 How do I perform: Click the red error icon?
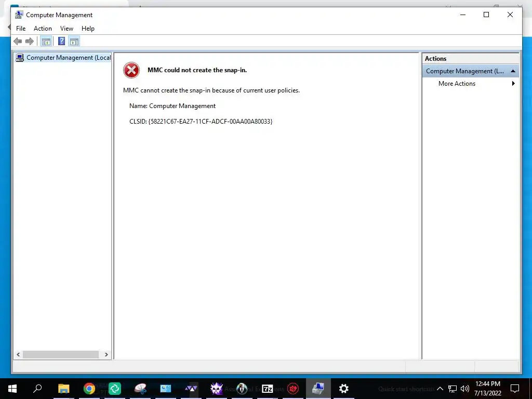(x=131, y=70)
